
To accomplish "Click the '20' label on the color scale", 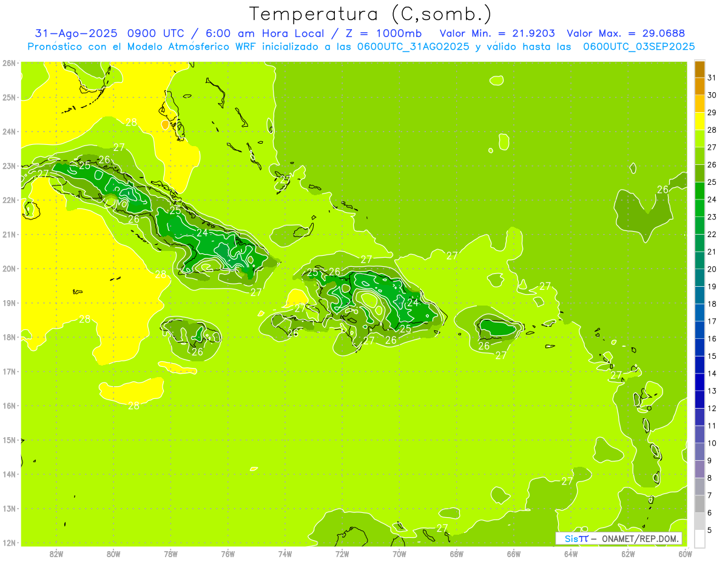I will click(712, 269).
